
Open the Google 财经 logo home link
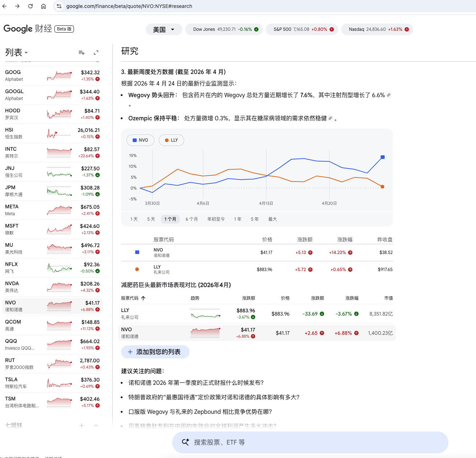pos(28,29)
